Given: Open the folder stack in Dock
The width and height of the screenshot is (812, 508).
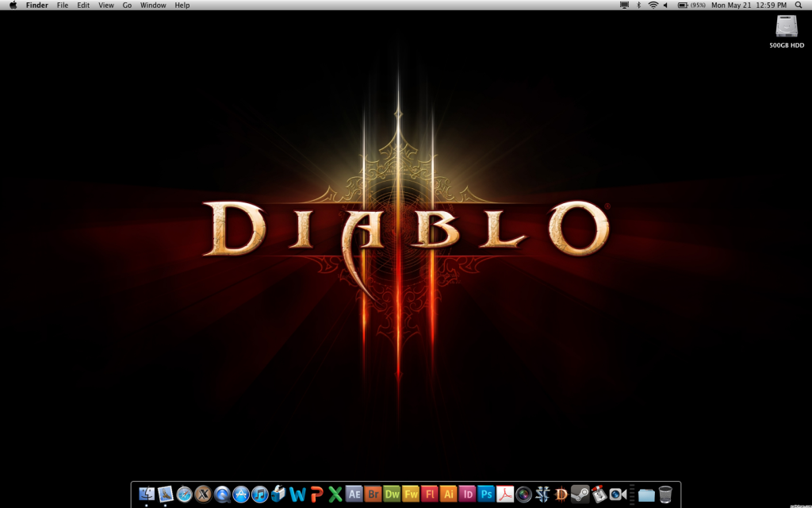Looking at the screenshot, I should (646, 495).
